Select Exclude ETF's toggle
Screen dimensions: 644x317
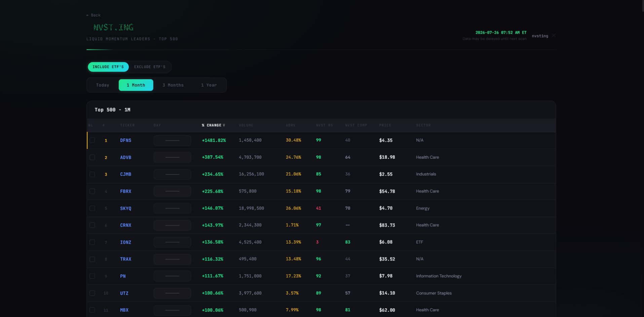150,67
